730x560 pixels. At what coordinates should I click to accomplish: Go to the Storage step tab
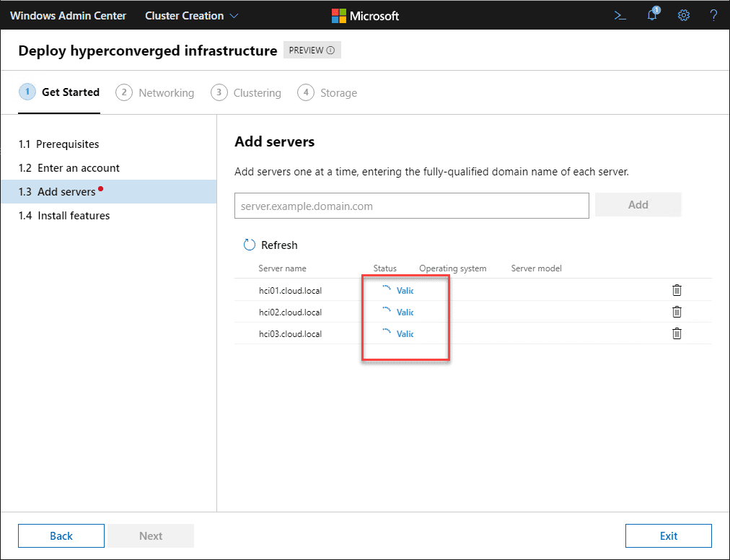(x=327, y=92)
